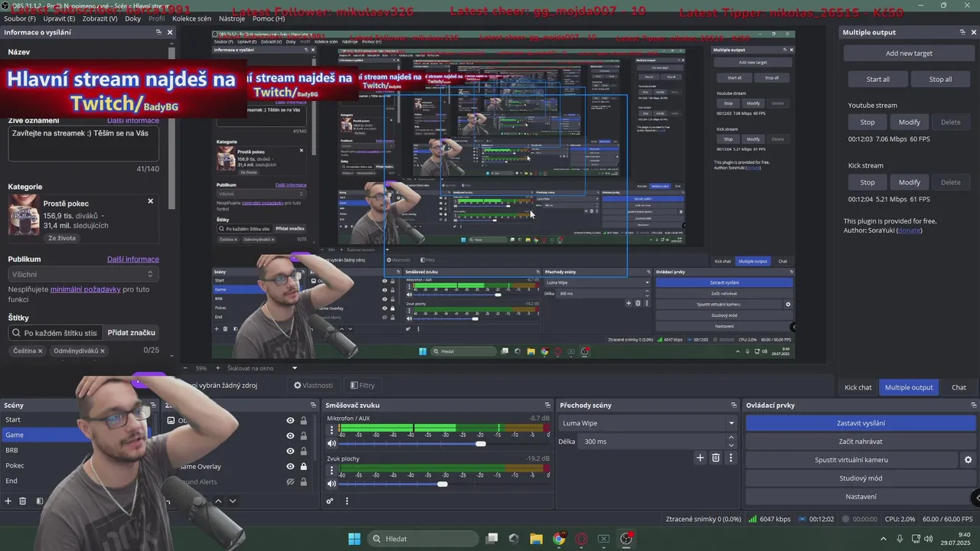This screenshot has width=980, height=551.
Task: Zoom in preview with plus icon
Action: pyautogui.click(x=217, y=368)
